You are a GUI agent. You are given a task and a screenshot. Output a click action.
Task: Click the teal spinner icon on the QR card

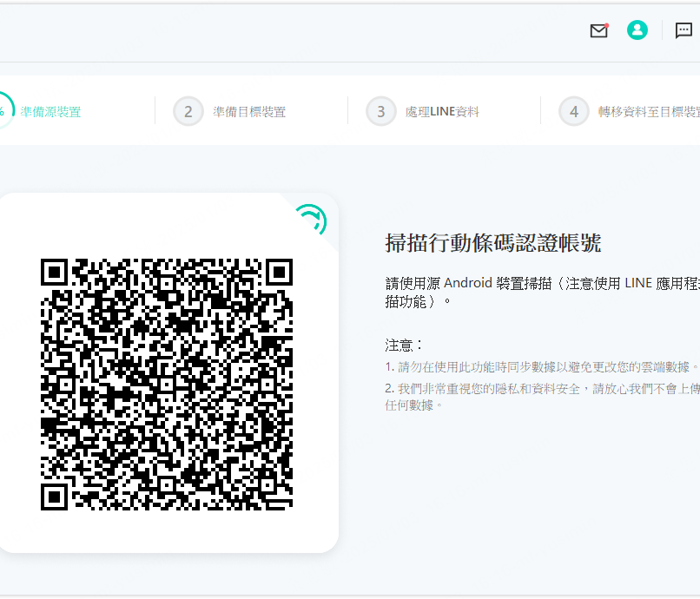coord(310,220)
